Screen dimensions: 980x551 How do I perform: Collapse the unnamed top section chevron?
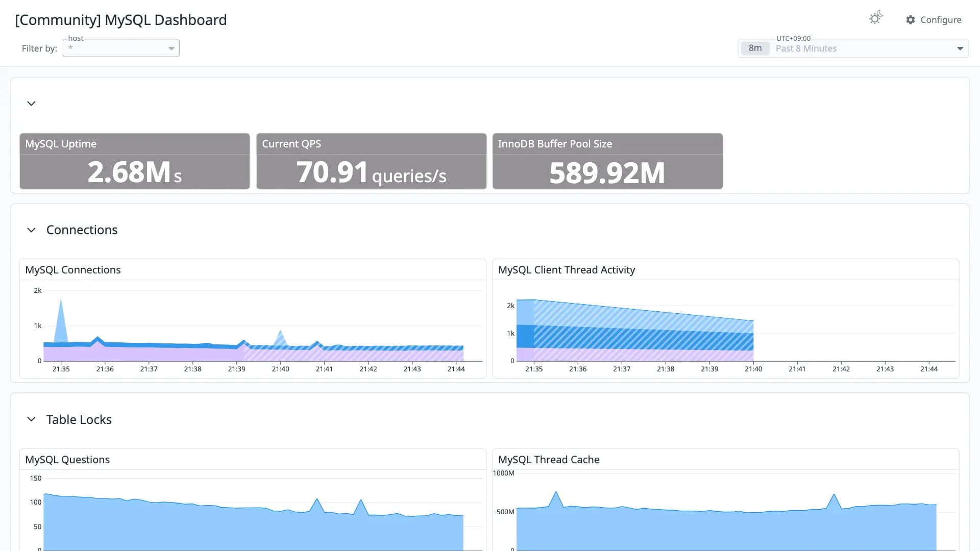coord(31,104)
